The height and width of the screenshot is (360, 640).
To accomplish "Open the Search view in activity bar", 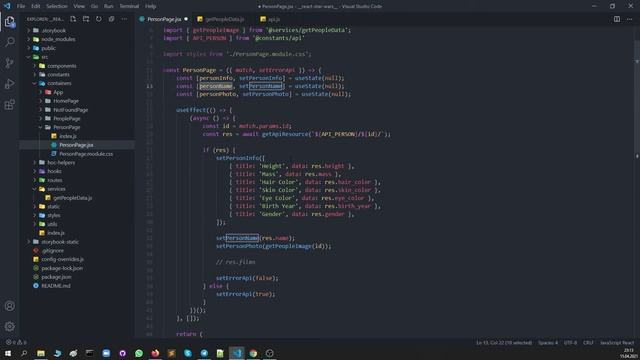I will (9, 42).
